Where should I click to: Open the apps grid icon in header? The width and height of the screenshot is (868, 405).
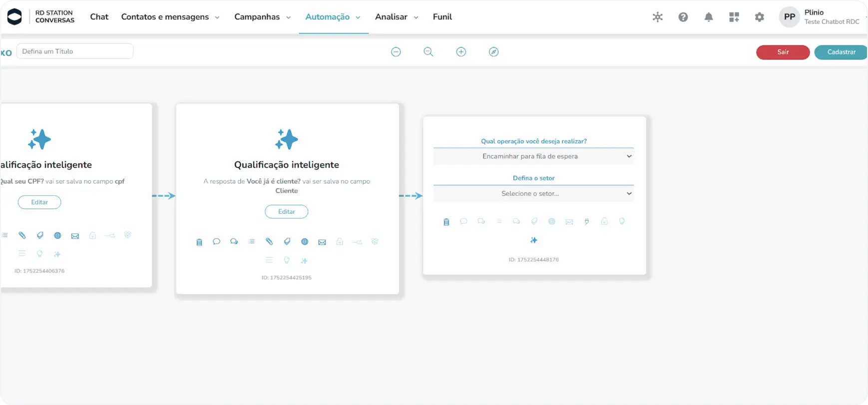tap(734, 17)
